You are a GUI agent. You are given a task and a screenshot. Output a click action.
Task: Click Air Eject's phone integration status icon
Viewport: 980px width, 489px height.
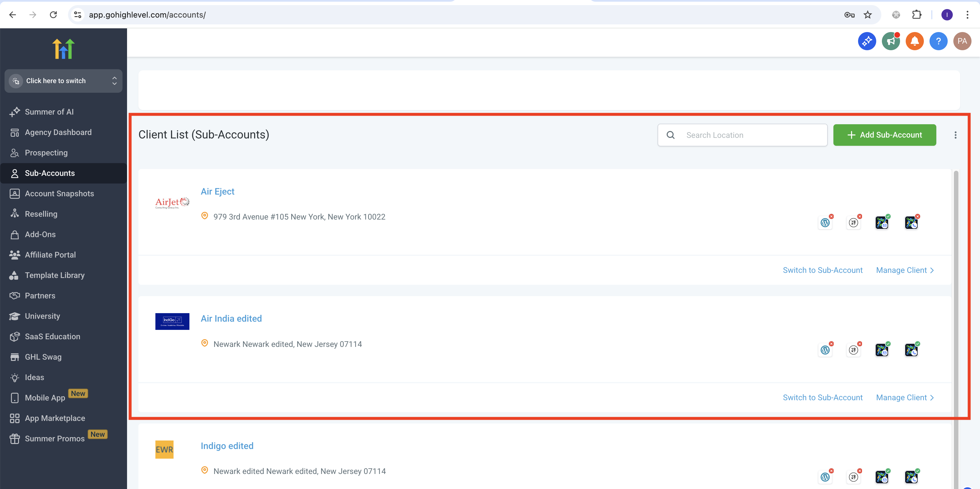pyautogui.click(x=911, y=223)
